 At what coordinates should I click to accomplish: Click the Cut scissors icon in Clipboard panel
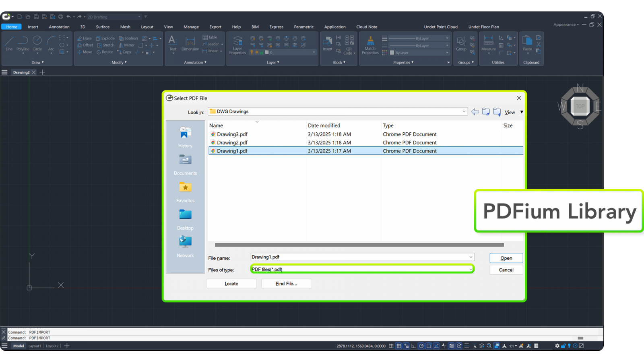point(539,44)
